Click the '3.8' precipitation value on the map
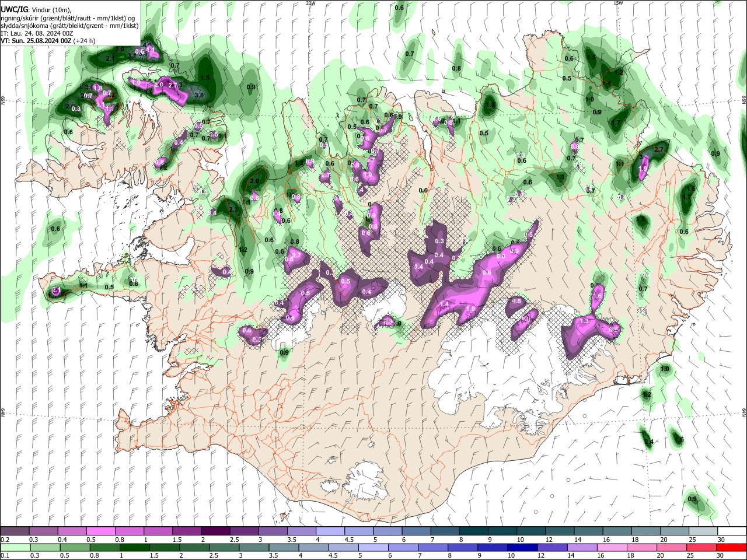The image size is (747, 560). [x=198, y=95]
